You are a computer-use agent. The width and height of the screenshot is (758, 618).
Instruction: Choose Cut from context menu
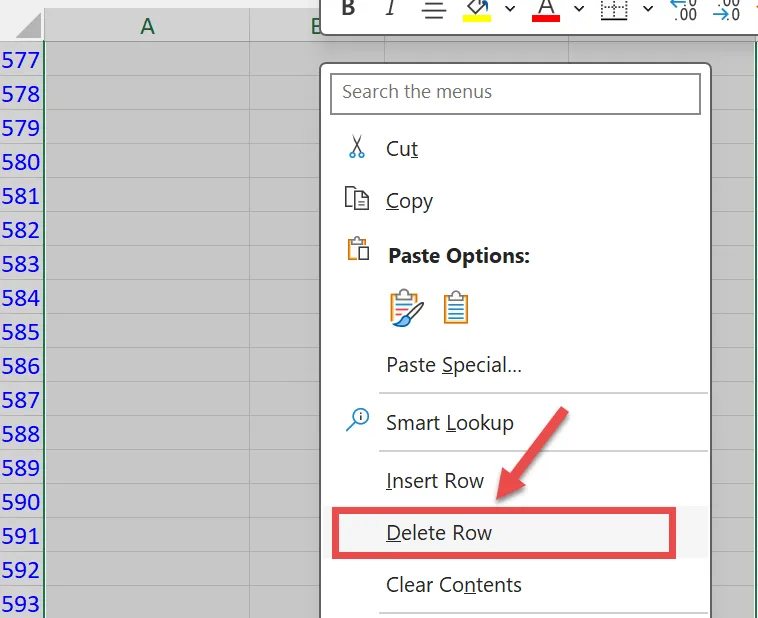(x=402, y=148)
